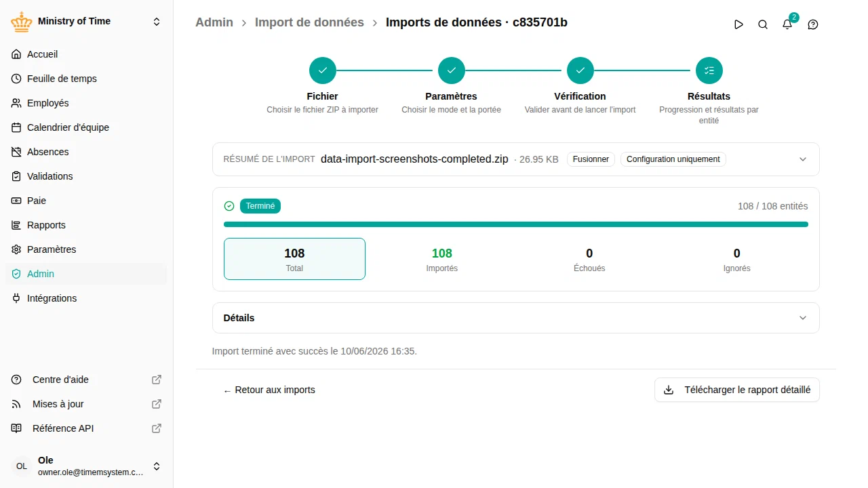Select the Total 108 filter card

point(294,259)
